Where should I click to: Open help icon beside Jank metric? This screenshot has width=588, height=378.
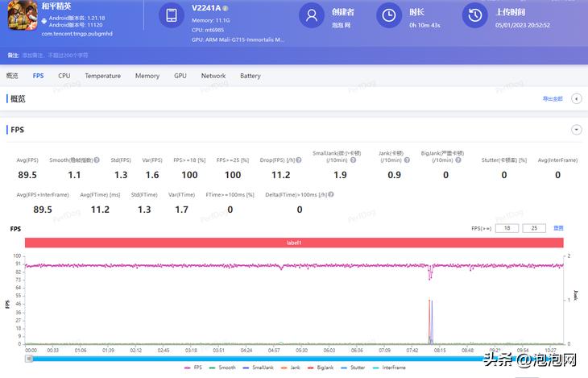pos(407,160)
